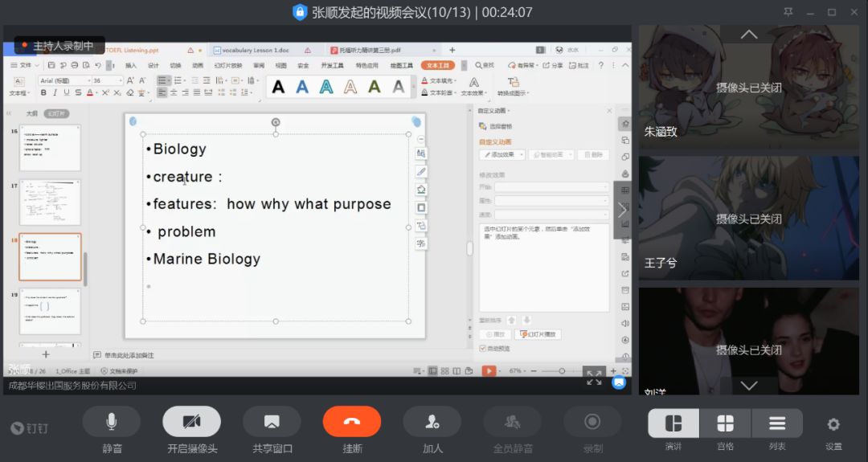Image resolution: width=868 pixels, height=462 pixels.
Task: Start slideshow with orange play button
Action: pos(489,370)
